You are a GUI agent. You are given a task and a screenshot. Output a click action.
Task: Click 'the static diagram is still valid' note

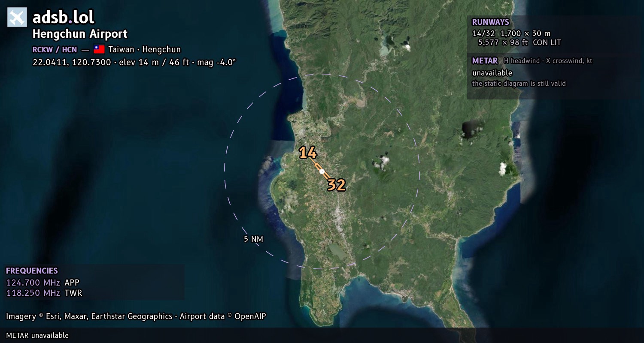(x=519, y=84)
